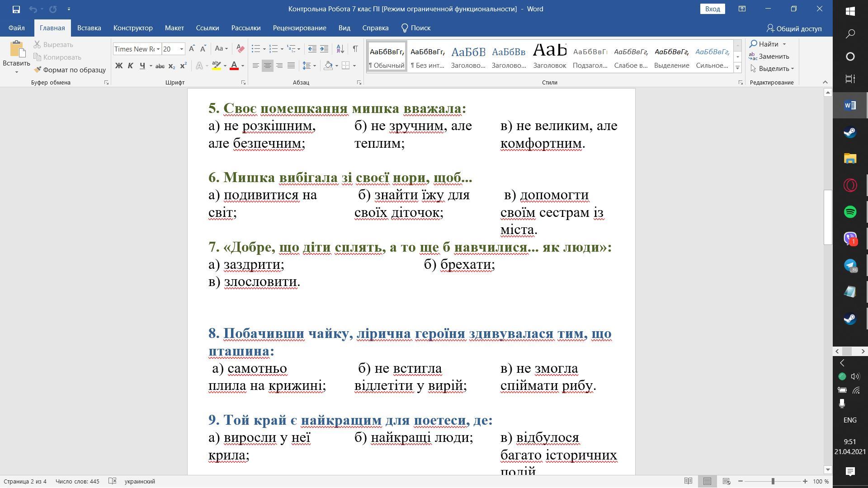Click the Cut (Вырезать) scissors command
868x488 pixels.
tap(53, 45)
